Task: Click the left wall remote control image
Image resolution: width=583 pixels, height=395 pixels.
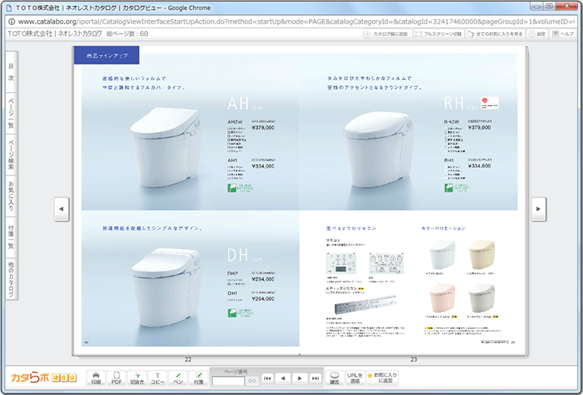Action: (x=341, y=263)
